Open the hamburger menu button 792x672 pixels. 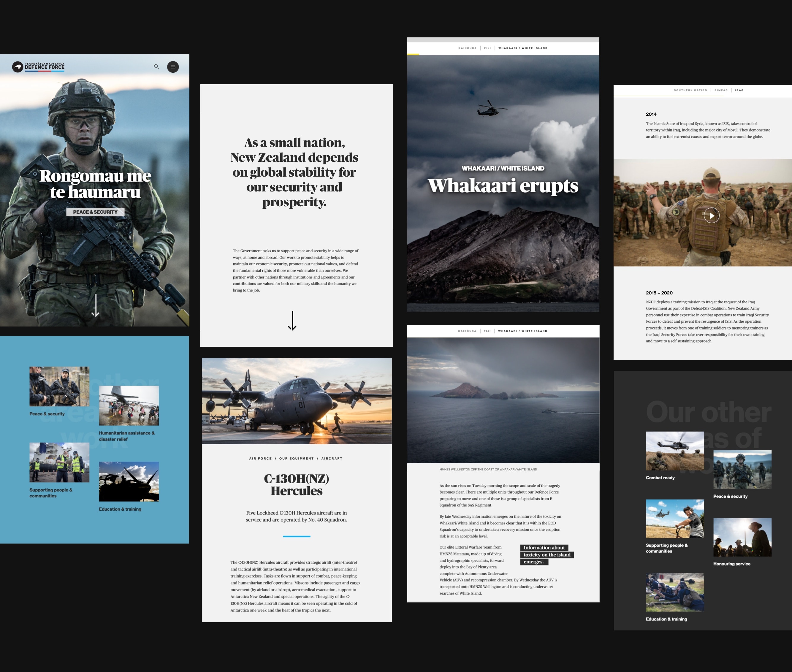point(173,67)
